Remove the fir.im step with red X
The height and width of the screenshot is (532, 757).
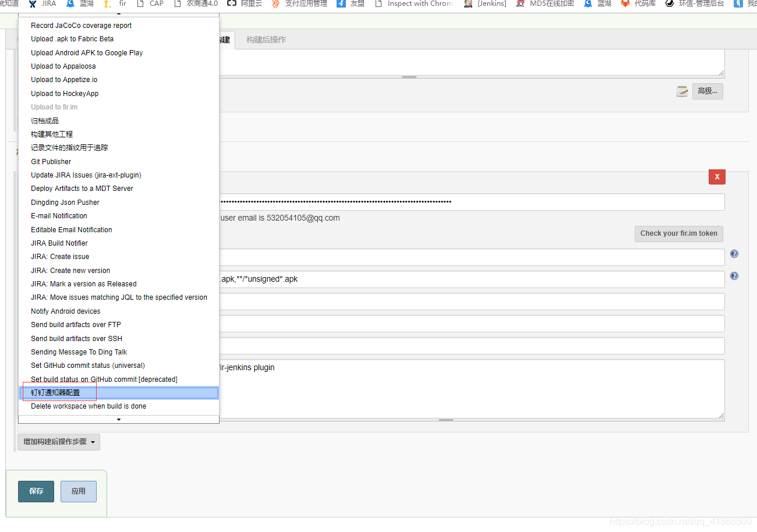click(x=717, y=176)
